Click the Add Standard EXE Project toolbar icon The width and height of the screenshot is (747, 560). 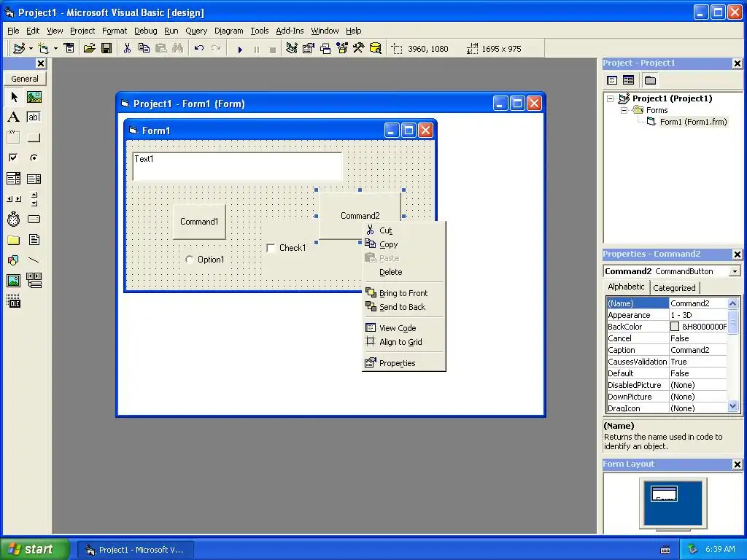19,48
